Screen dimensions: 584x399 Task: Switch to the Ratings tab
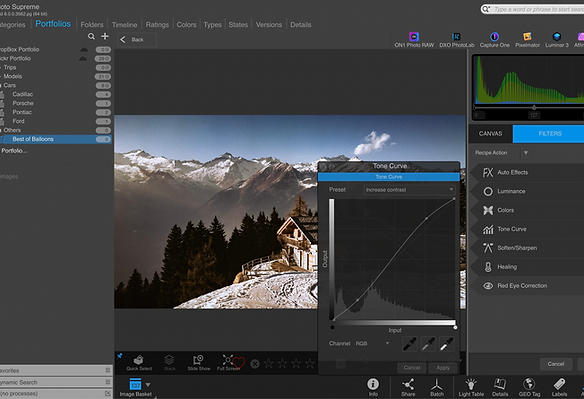[157, 25]
